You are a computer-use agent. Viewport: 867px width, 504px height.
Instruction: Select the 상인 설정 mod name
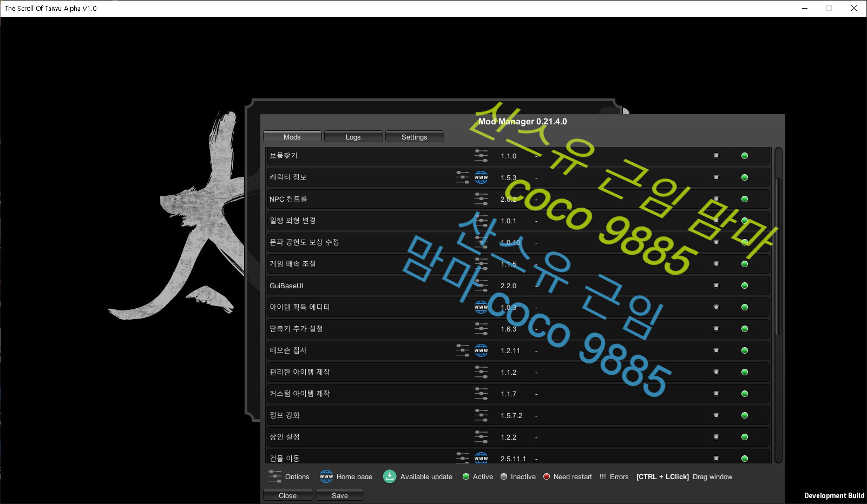285,437
